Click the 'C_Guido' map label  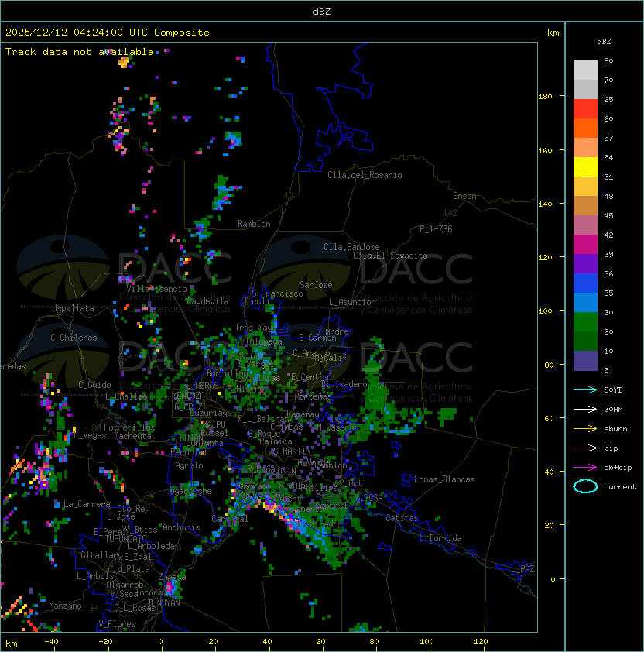point(94,385)
